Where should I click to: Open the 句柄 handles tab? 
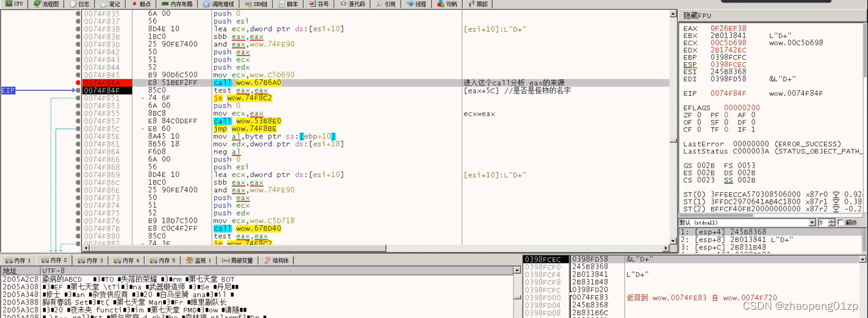coord(447,4)
